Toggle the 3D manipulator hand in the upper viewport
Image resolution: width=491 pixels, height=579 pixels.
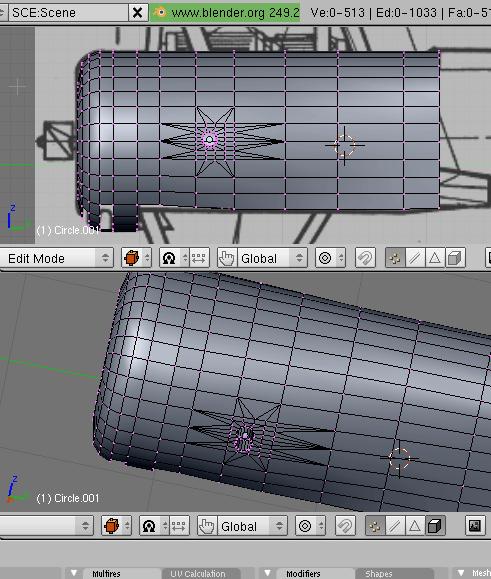(227, 258)
